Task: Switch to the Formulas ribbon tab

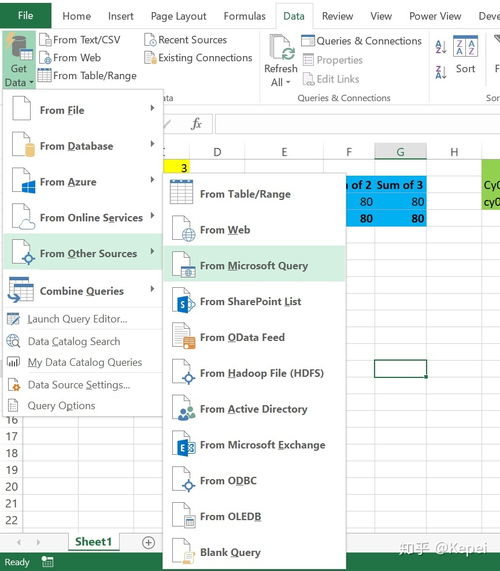Action: [x=244, y=16]
